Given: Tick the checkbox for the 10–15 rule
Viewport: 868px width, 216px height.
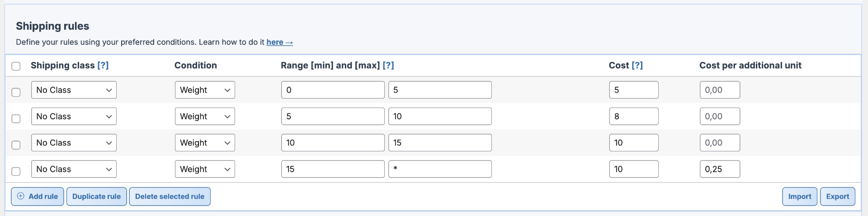Looking at the screenshot, I should coord(16,145).
